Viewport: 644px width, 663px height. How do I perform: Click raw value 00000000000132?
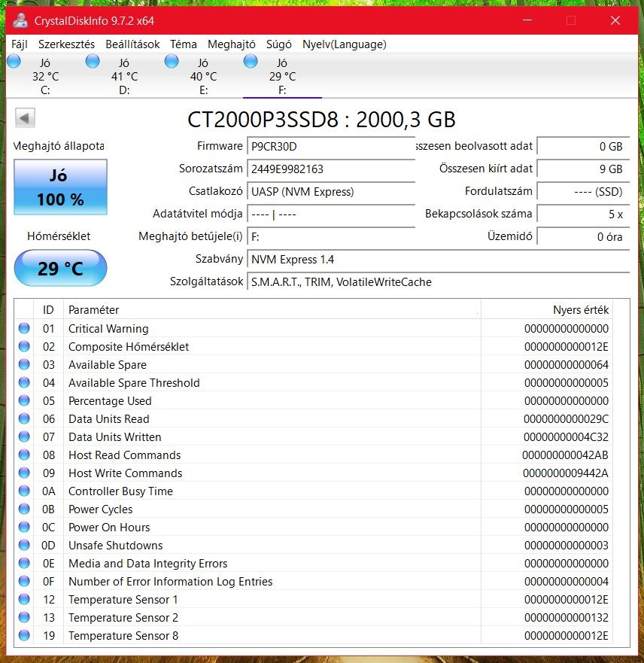point(567,617)
